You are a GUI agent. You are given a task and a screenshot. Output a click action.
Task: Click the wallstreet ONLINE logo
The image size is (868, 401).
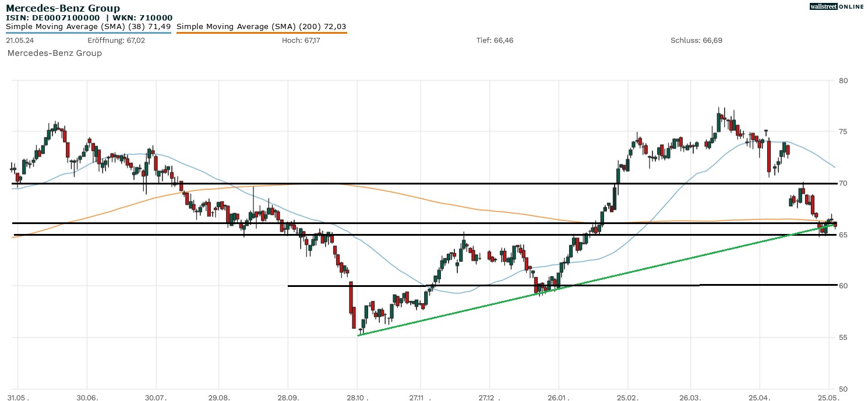[x=837, y=6]
